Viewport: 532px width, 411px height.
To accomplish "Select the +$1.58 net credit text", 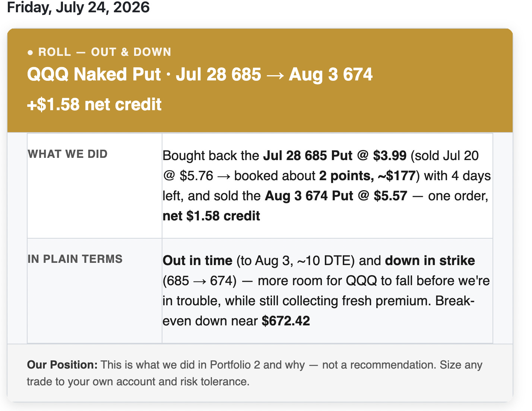I will (94, 104).
